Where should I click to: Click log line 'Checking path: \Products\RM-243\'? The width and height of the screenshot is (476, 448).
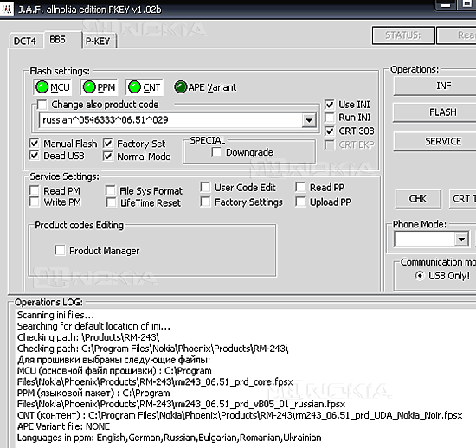88,337
